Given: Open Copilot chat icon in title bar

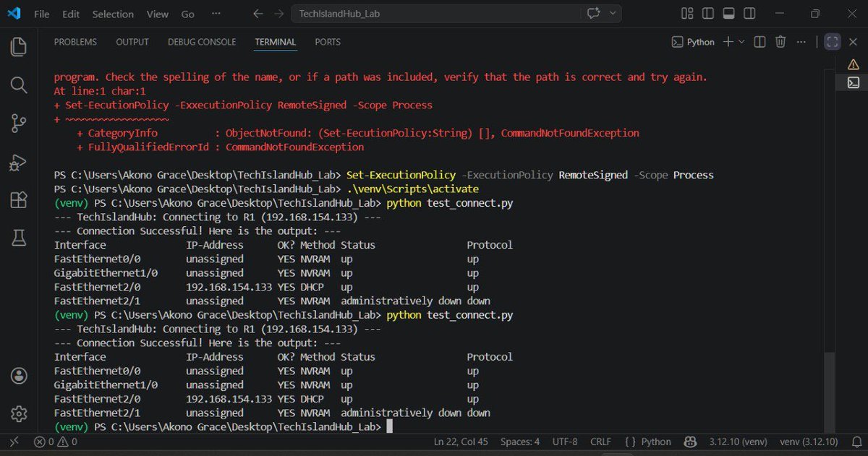Looking at the screenshot, I should [595, 14].
